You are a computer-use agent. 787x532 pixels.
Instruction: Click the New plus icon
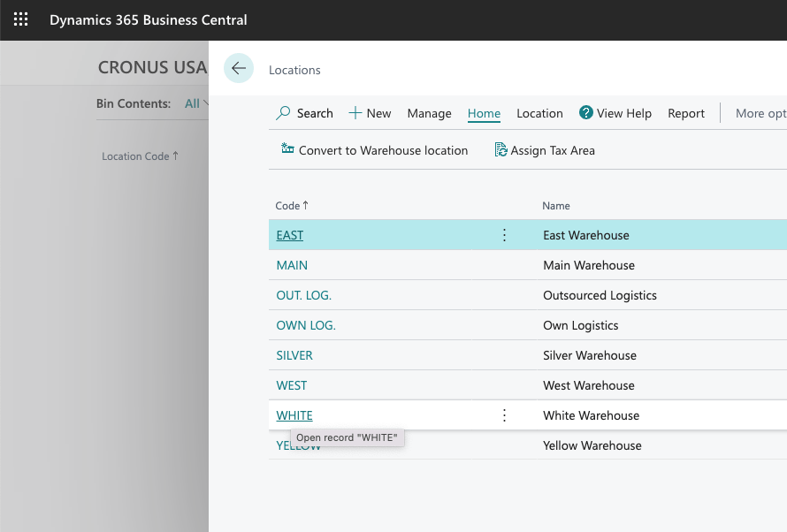pyautogui.click(x=355, y=113)
